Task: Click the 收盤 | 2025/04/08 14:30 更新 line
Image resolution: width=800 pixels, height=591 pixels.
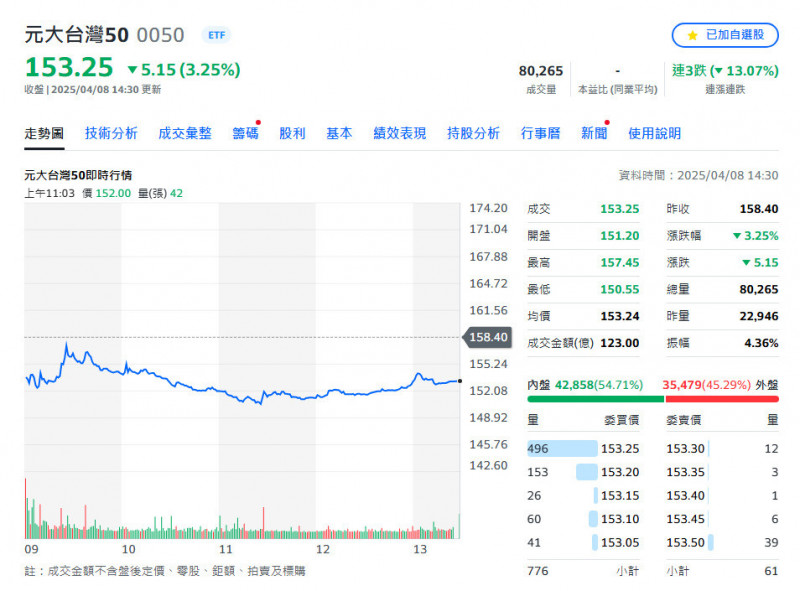Action: (93, 90)
